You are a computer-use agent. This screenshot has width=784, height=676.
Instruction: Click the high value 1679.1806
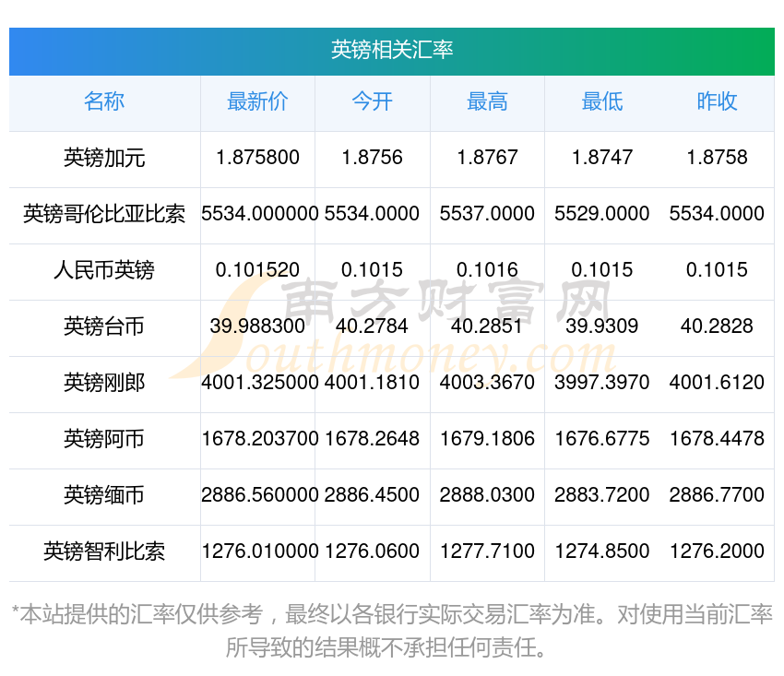pyautogui.click(x=487, y=438)
